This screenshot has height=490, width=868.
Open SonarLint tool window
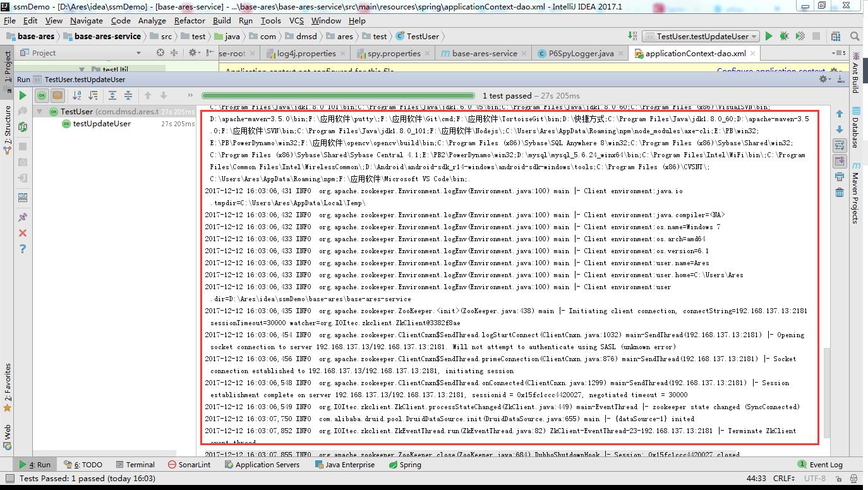click(190, 465)
